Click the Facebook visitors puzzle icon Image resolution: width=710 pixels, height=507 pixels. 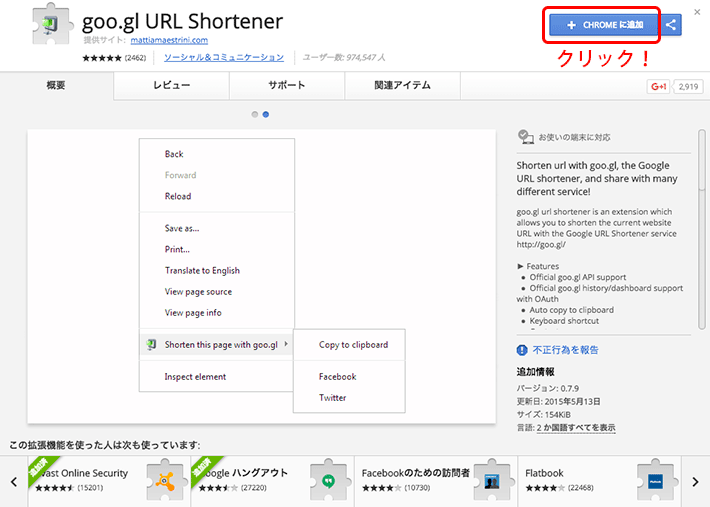tap(492, 481)
